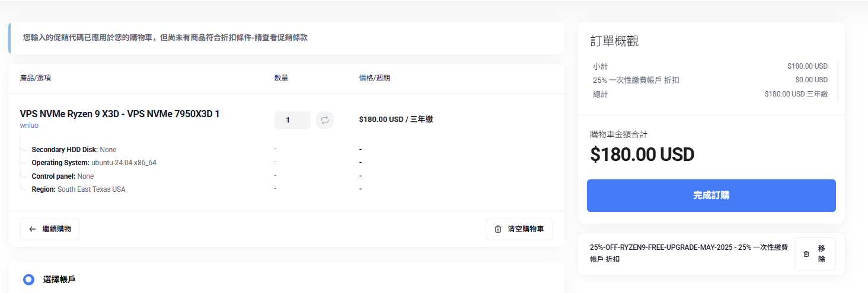Click the promo code notice message
This screenshot has width=868, height=293.
click(165, 38)
